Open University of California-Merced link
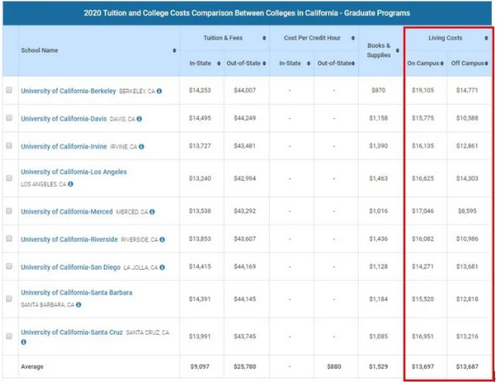Viewport: 500px width, 386px height. tap(67, 212)
